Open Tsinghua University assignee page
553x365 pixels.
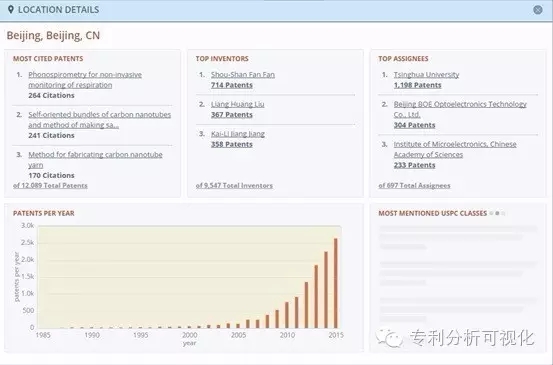coord(426,74)
